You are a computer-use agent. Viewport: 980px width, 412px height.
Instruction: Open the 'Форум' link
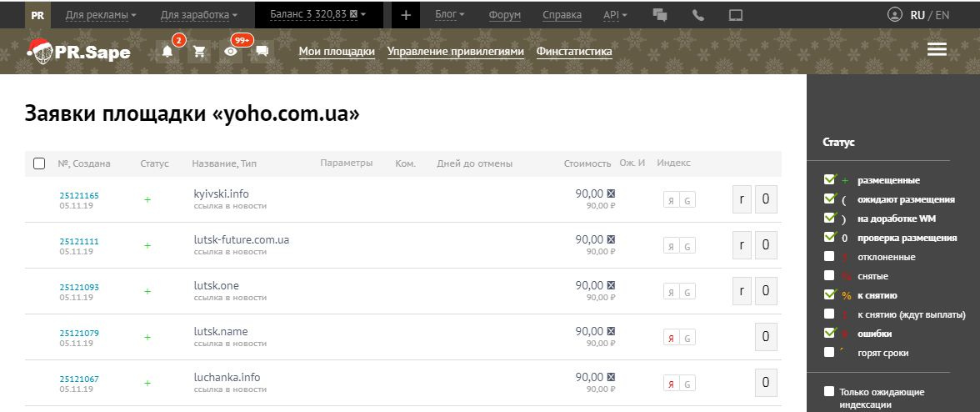tap(504, 14)
